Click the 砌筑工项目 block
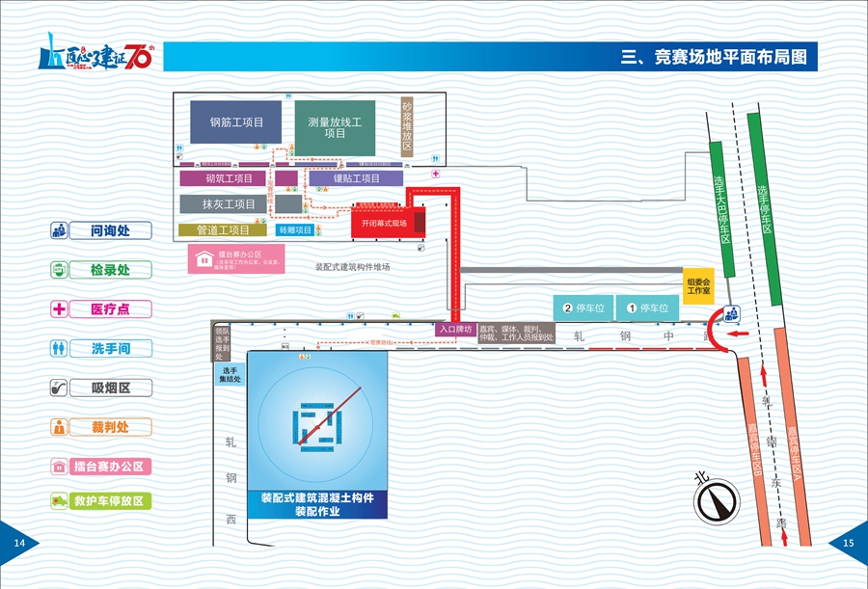 point(222,178)
